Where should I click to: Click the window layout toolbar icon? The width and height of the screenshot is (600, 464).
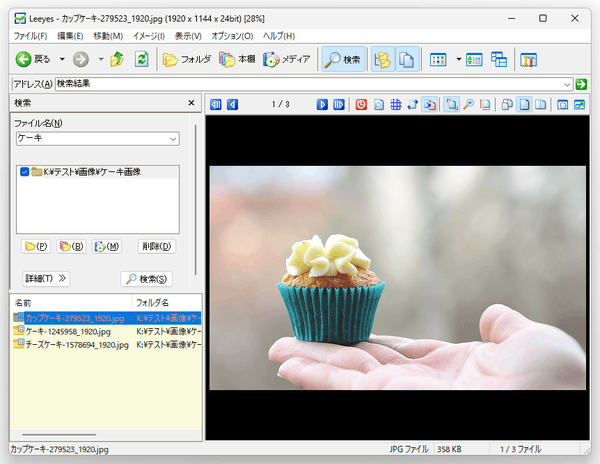(499, 60)
